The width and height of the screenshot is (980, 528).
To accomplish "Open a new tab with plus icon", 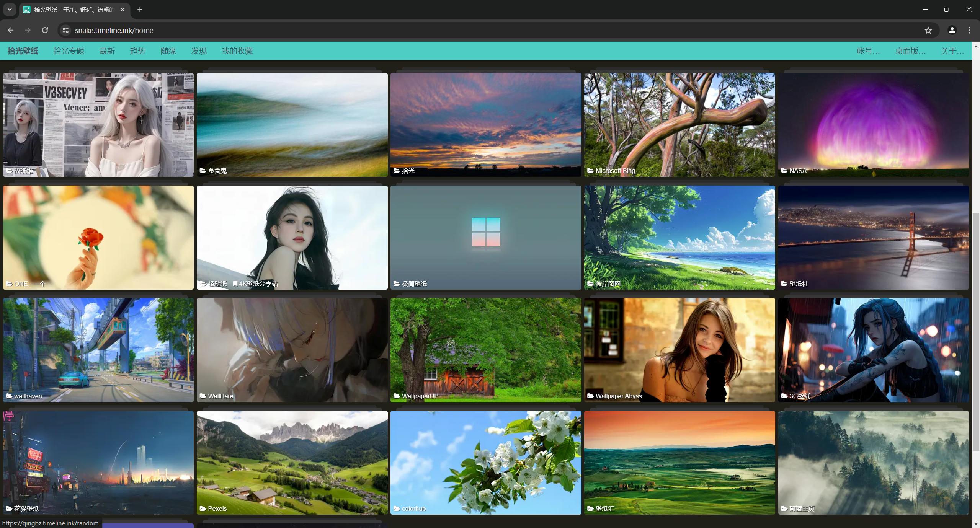I will click(140, 10).
